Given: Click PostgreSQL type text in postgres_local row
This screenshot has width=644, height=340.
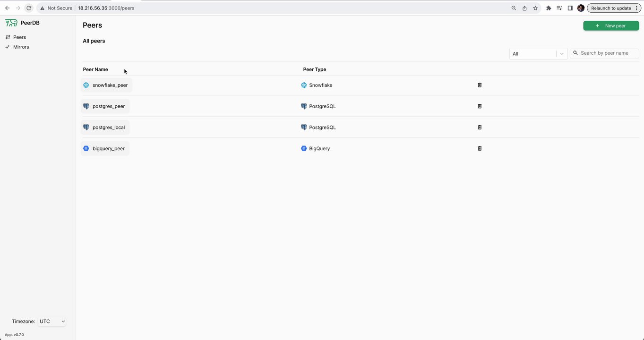Looking at the screenshot, I should [322, 127].
